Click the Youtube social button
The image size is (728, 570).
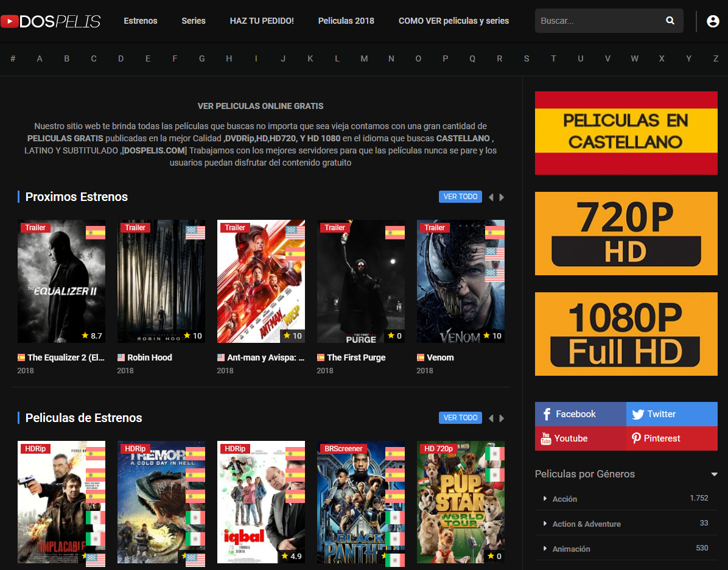(x=580, y=438)
